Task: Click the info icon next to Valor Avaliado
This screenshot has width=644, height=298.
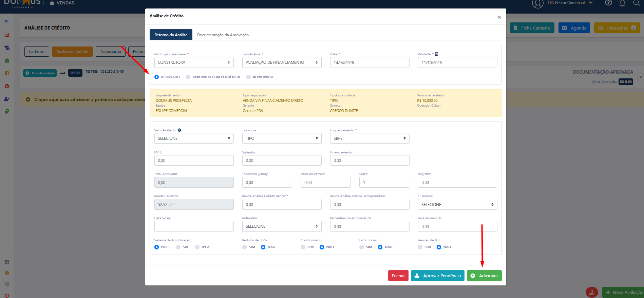Action: pyautogui.click(x=179, y=130)
